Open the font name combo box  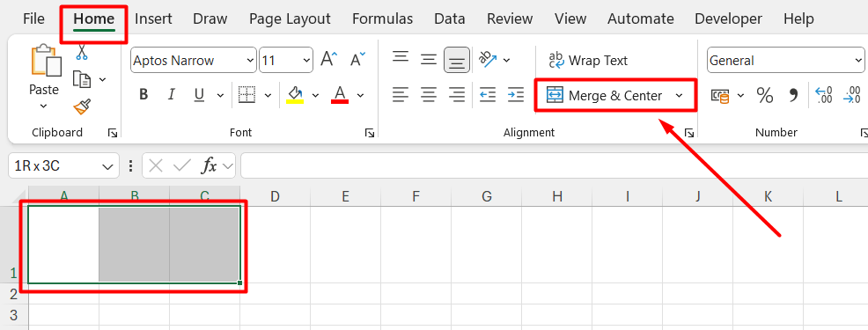194,61
